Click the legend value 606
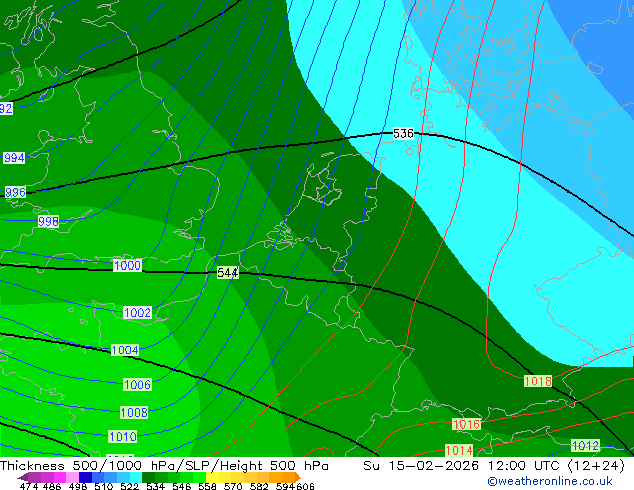This screenshot has height=490, width=634. [x=305, y=486]
